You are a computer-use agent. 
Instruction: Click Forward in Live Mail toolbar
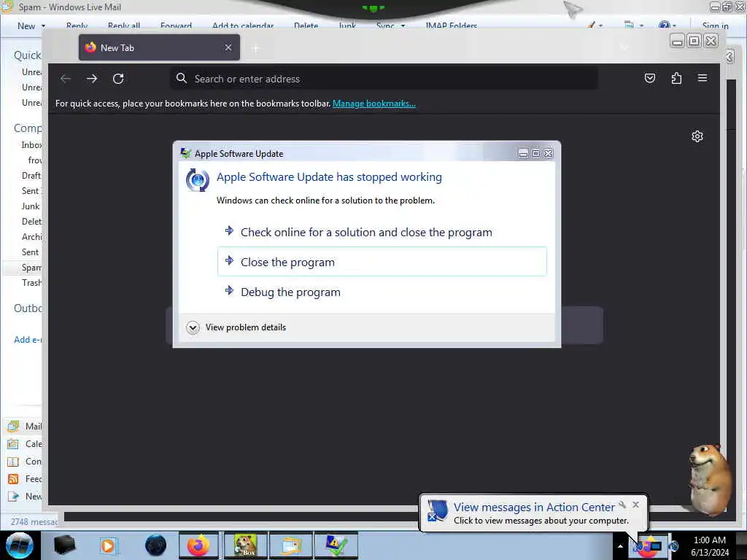(x=176, y=26)
